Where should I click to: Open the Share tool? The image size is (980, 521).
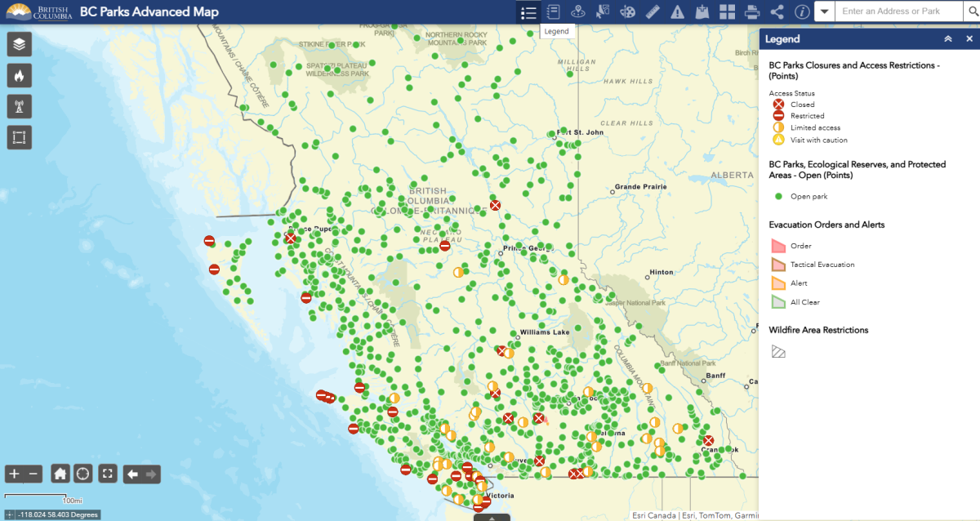(x=775, y=11)
